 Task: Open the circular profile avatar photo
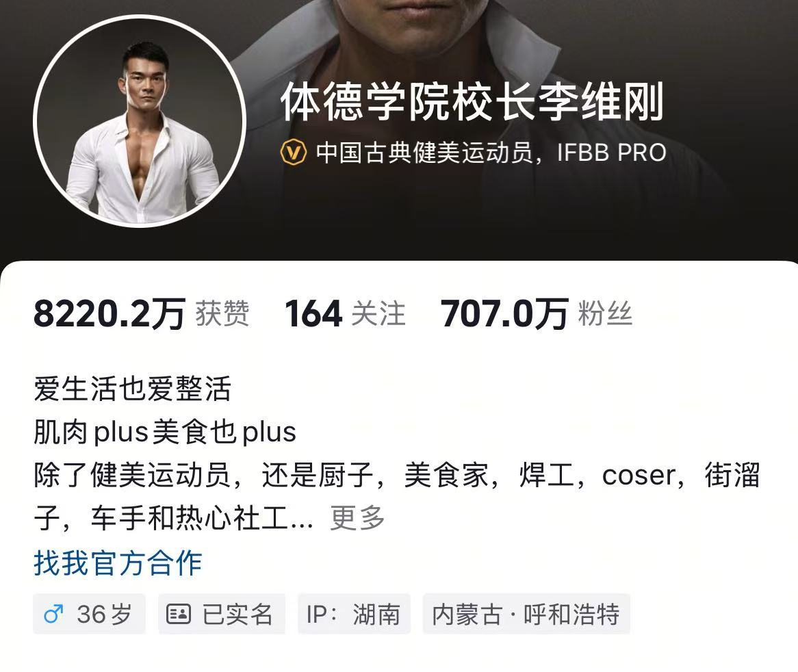click(x=140, y=122)
